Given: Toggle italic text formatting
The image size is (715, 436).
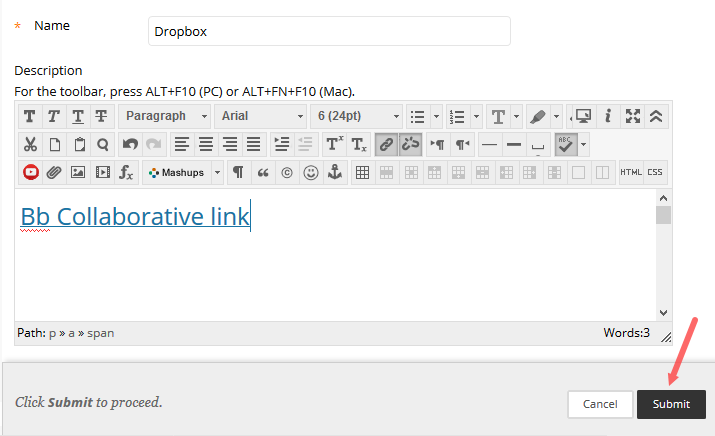Looking at the screenshot, I should click(54, 116).
